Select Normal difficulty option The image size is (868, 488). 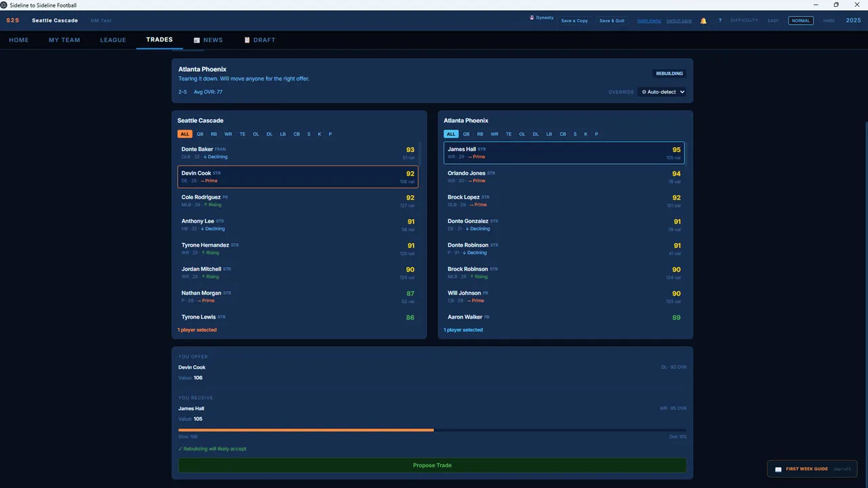click(x=801, y=20)
